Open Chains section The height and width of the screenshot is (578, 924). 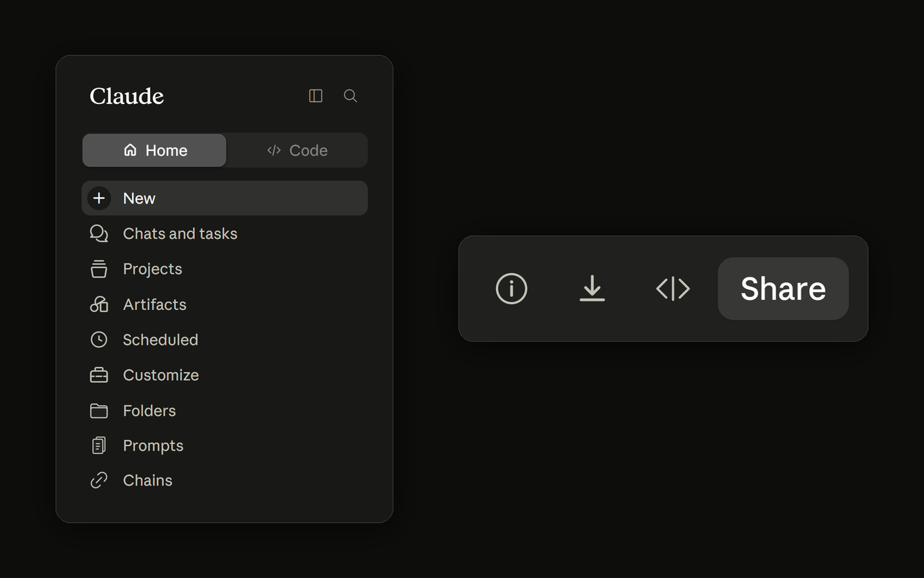[225, 480]
